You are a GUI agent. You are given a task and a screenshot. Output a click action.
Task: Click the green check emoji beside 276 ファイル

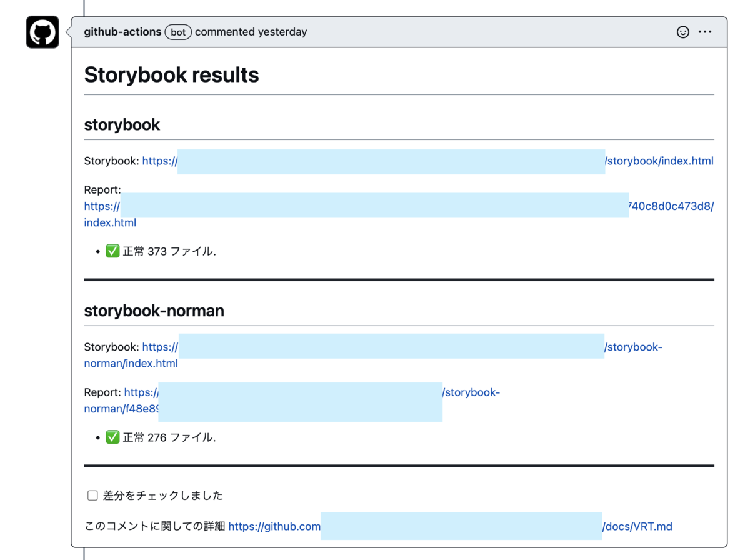click(112, 437)
